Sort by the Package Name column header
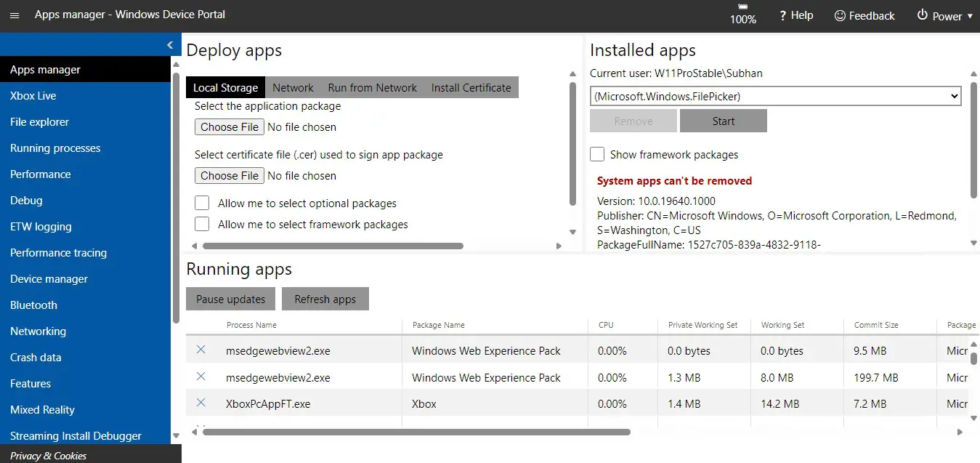 (438, 325)
